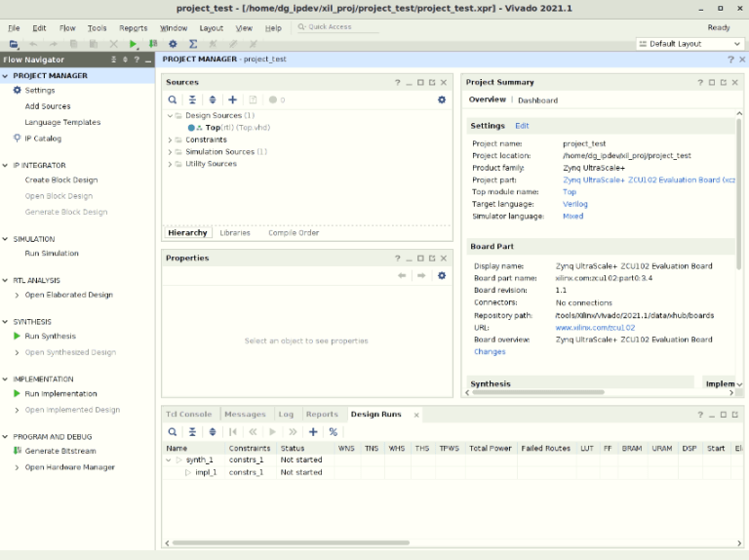Screen dimensions: 749x560
Task: Search in the Sources panel
Action: (173, 100)
